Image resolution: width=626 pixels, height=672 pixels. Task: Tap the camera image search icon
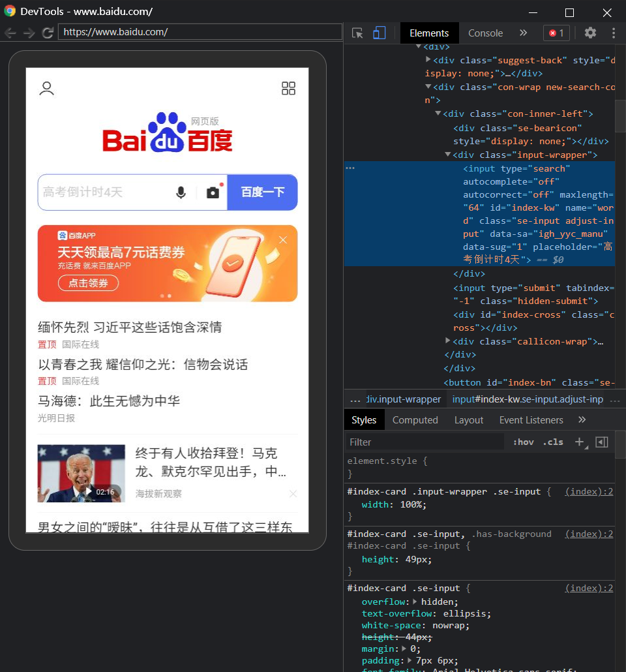(x=213, y=192)
